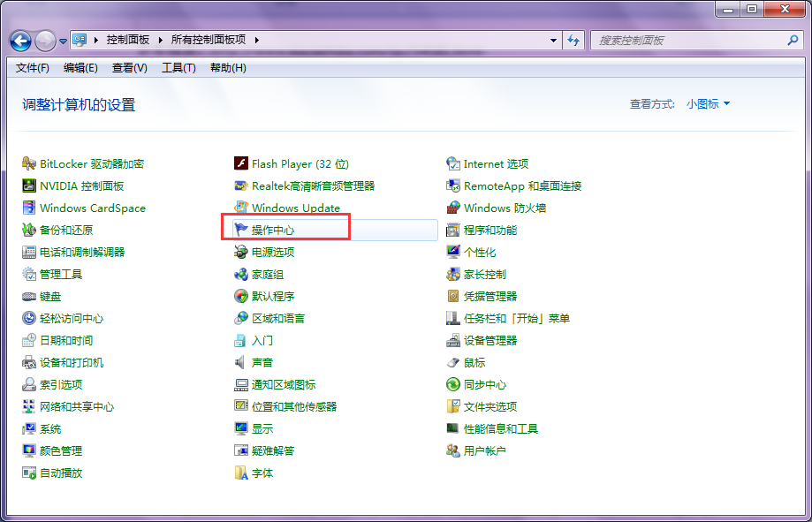The height and width of the screenshot is (522, 812).
Task: Open the Flash Player (32 位) icon
Action: pos(241,163)
